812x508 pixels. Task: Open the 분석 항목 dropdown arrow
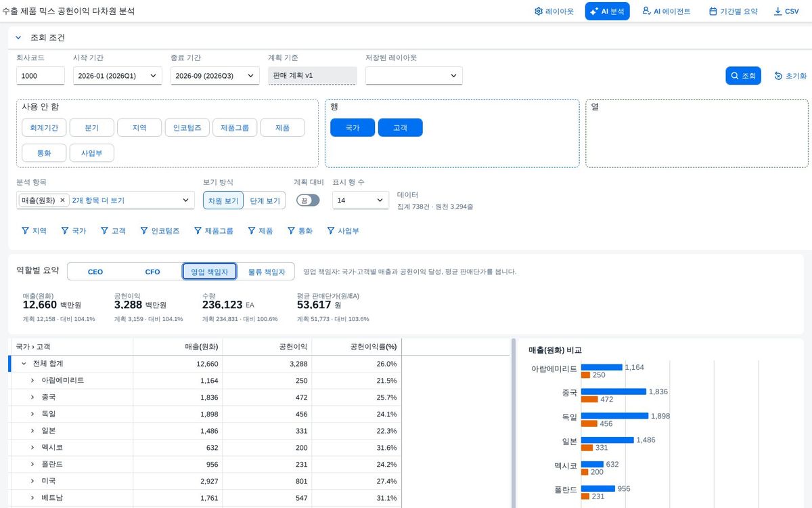point(186,200)
